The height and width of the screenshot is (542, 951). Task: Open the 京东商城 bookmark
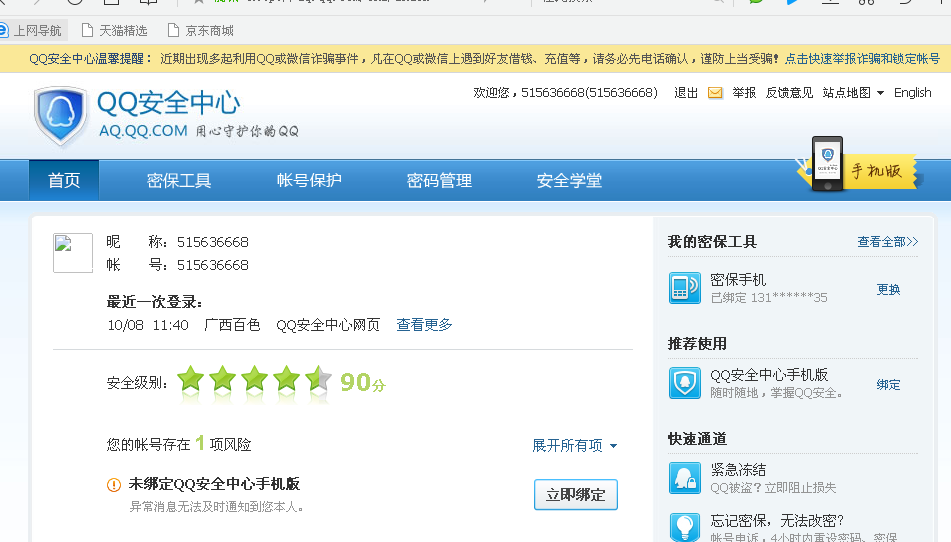[x=201, y=30]
